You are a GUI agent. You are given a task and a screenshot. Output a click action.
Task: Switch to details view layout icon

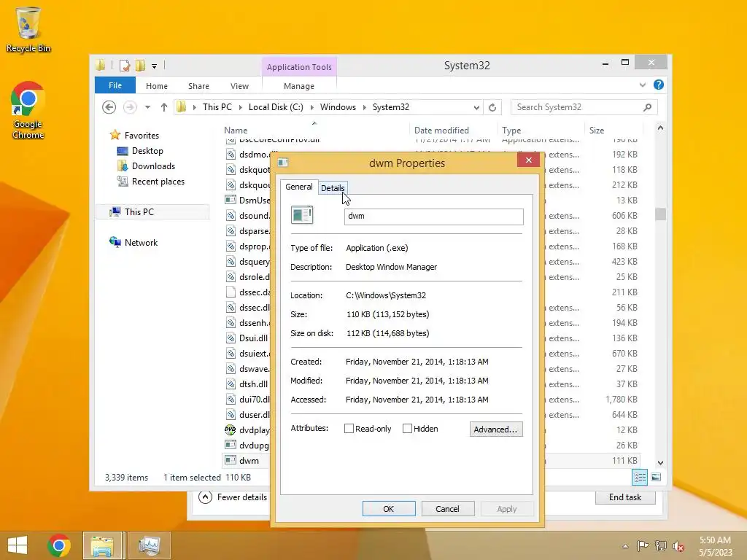[640, 477]
